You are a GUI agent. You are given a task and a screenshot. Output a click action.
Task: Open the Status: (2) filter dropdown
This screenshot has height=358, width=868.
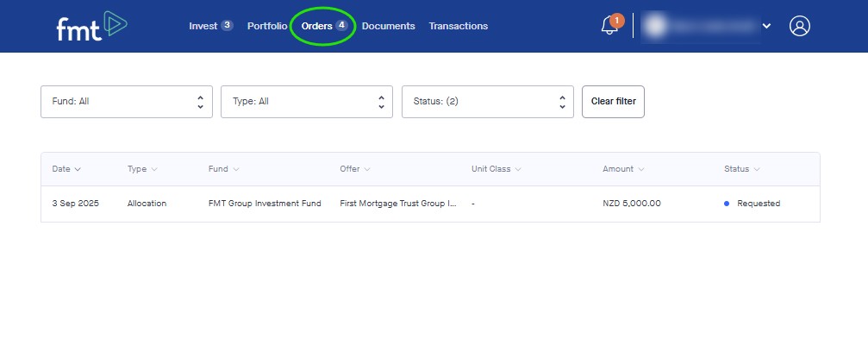pyautogui.click(x=488, y=102)
